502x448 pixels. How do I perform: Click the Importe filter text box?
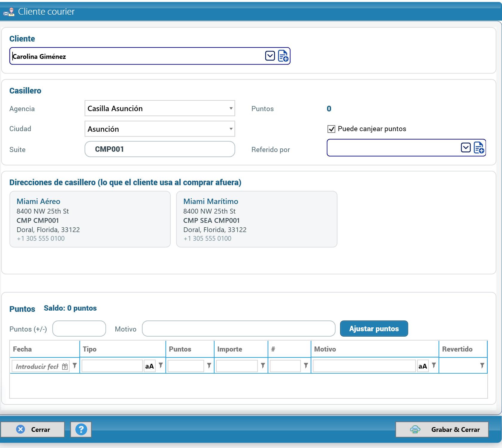[237, 366]
